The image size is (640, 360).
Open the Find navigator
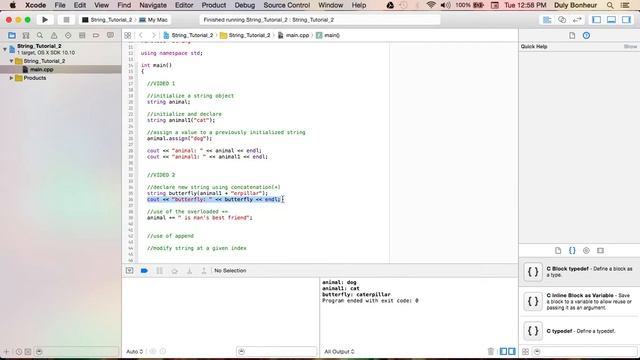click(40, 36)
